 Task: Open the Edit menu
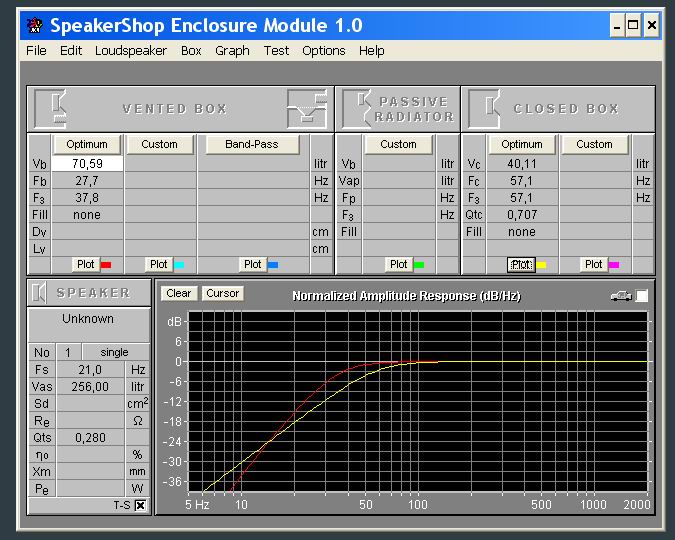[71, 50]
